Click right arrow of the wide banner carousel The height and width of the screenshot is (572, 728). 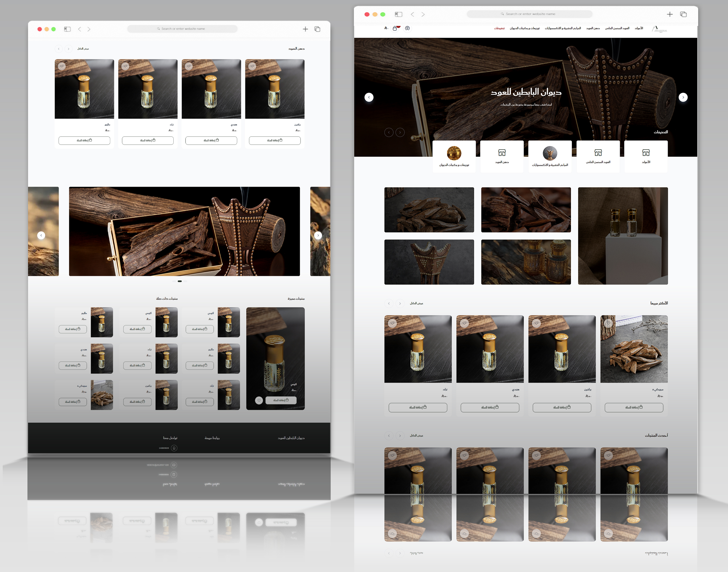[318, 235]
